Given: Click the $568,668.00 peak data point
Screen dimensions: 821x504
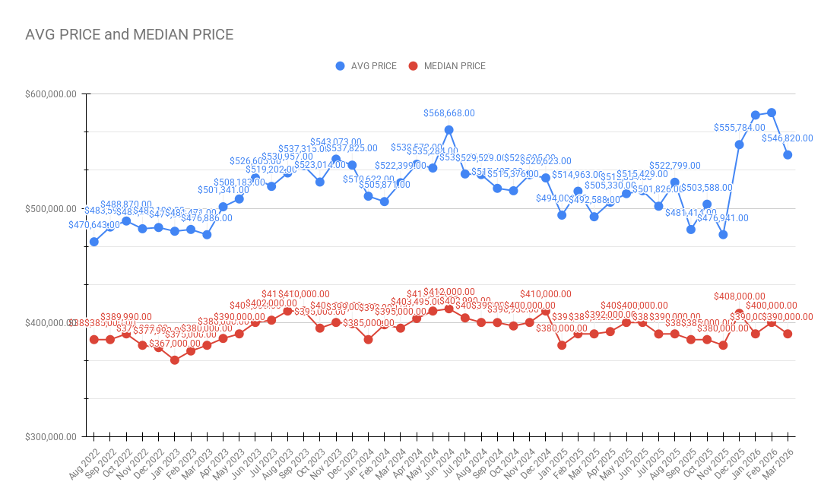Looking at the screenshot, I should [x=449, y=130].
